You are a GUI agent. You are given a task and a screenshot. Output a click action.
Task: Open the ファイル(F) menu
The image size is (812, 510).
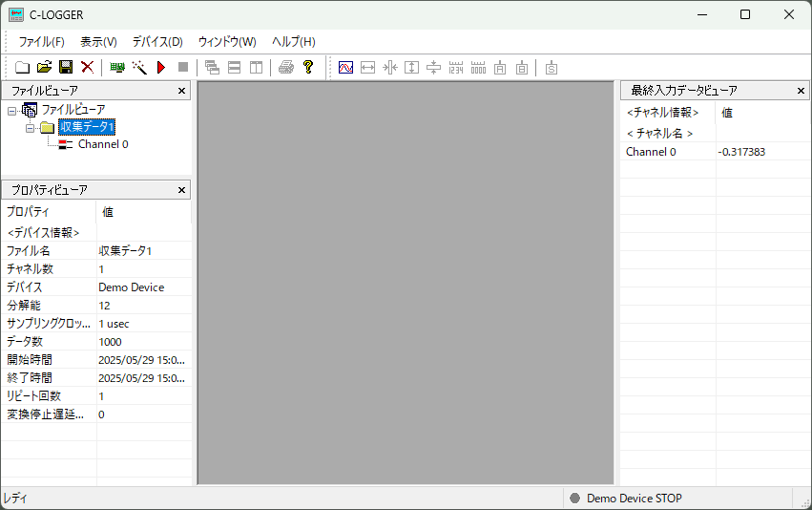tap(41, 42)
